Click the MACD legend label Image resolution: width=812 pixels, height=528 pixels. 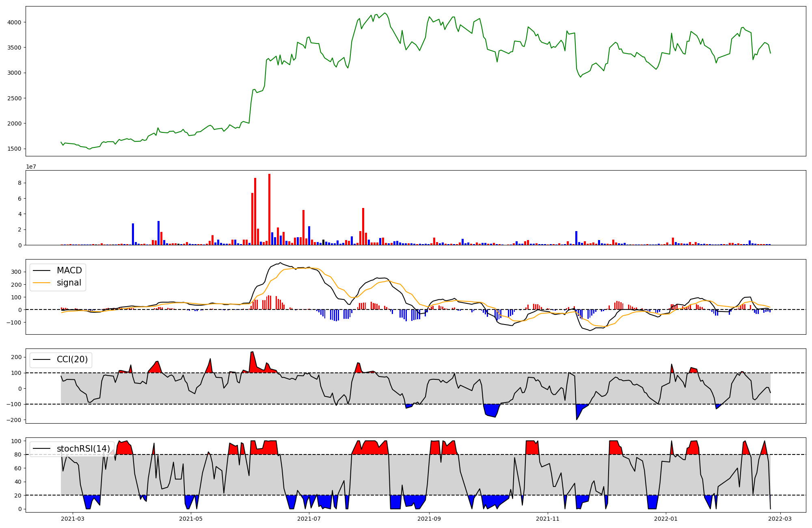69,270
